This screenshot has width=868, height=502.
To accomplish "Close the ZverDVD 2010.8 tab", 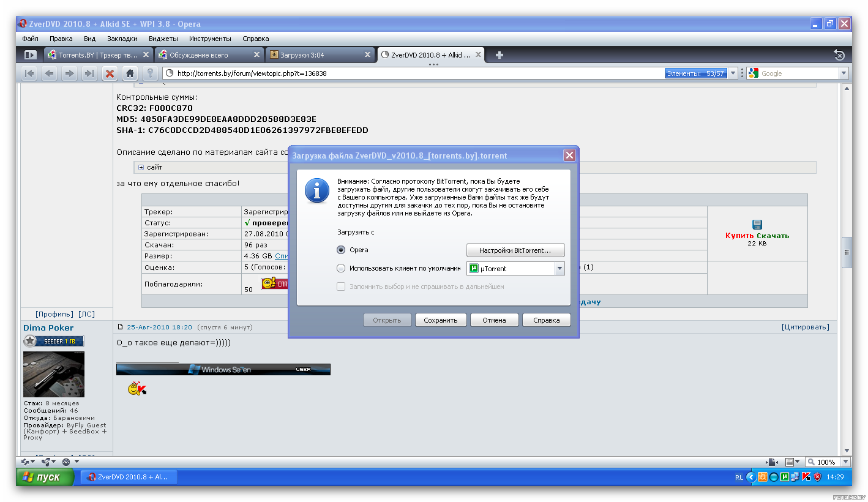I will pos(478,54).
